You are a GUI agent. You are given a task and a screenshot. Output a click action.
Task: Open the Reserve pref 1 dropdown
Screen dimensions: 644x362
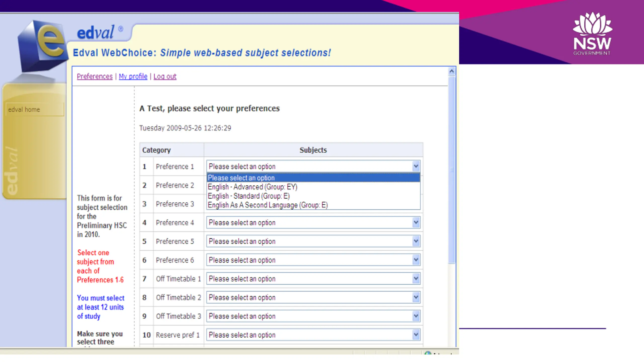click(x=313, y=335)
